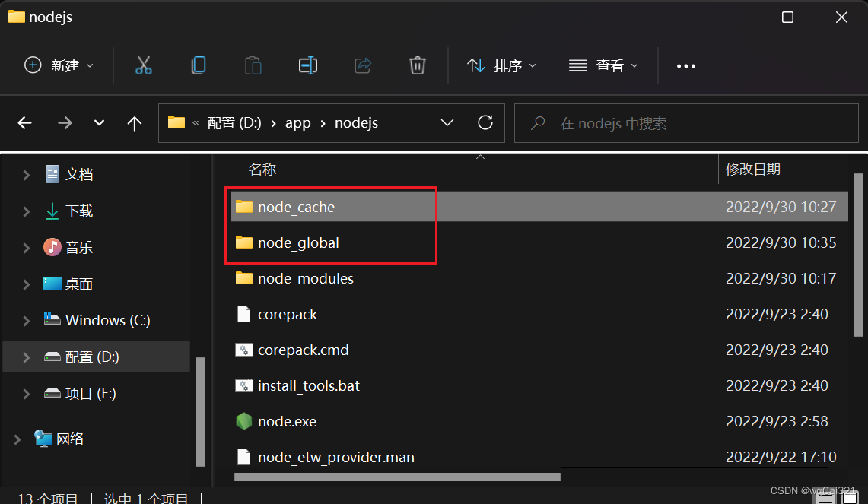Screen dimensions: 868x504
Task: Click the node_modules folder icon
Action: click(x=243, y=277)
